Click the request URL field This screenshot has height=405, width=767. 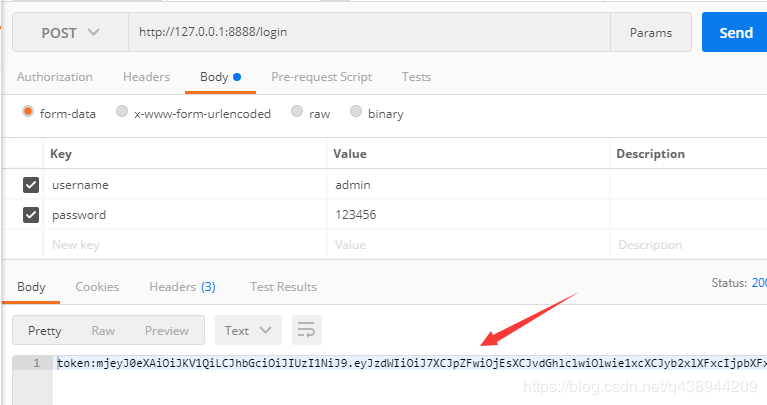click(369, 32)
